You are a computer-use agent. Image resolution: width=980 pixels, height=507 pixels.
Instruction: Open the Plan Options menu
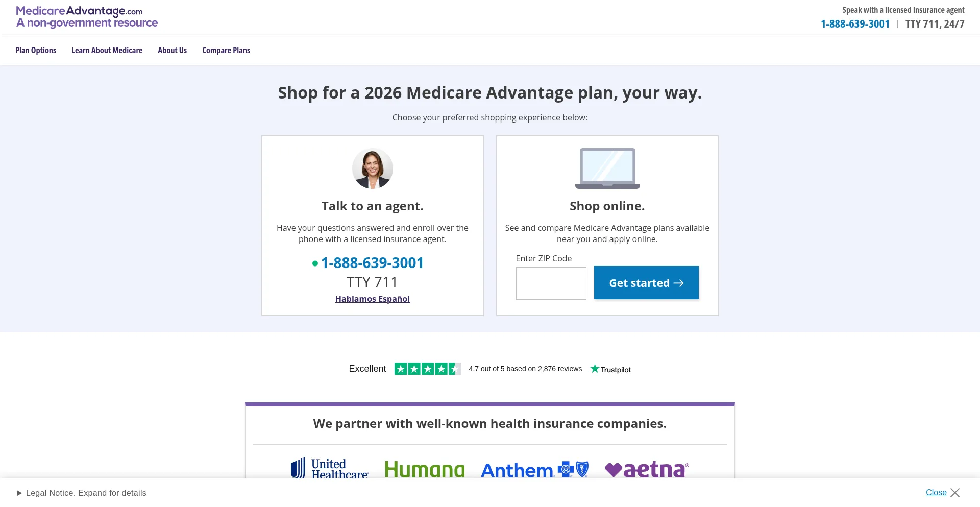[x=36, y=50]
